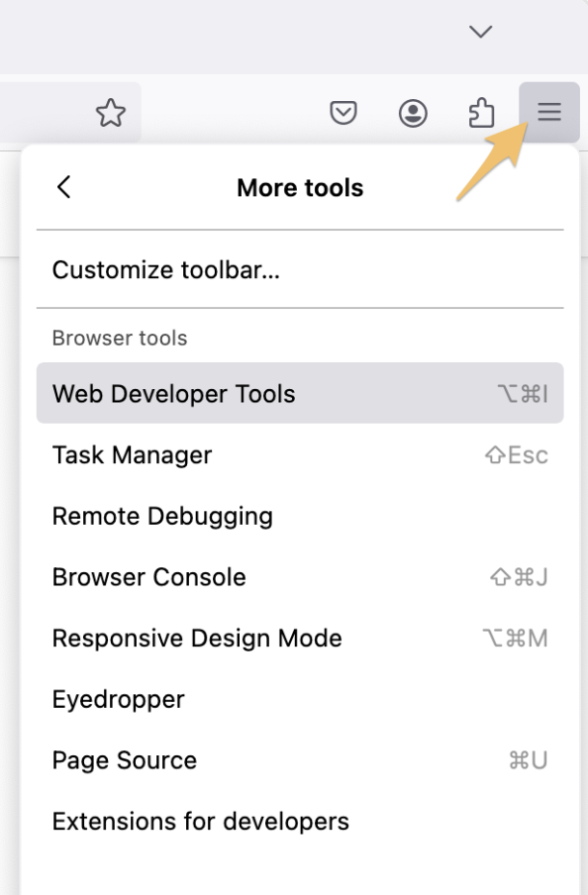Click the Browser tools section label
This screenshot has width=588, height=895.
120,338
